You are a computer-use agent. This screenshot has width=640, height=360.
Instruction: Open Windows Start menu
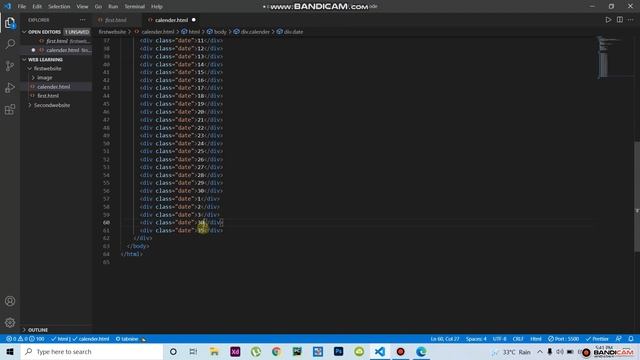coord(10,351)
